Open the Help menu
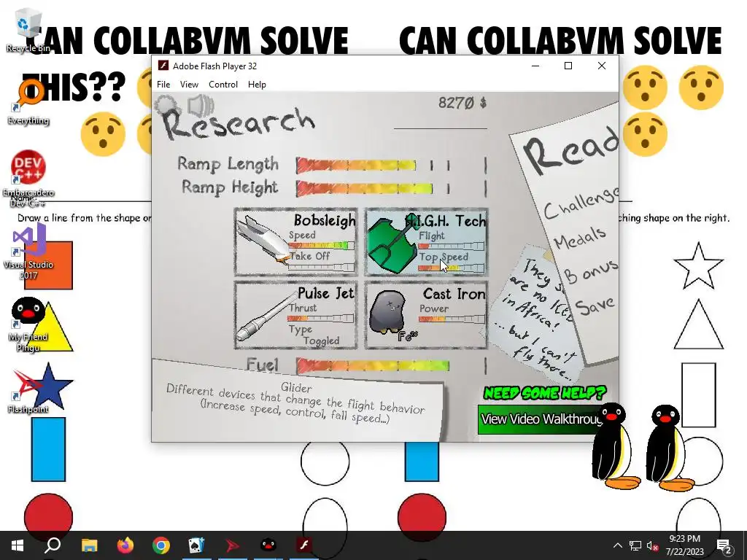 coord(257,85)
